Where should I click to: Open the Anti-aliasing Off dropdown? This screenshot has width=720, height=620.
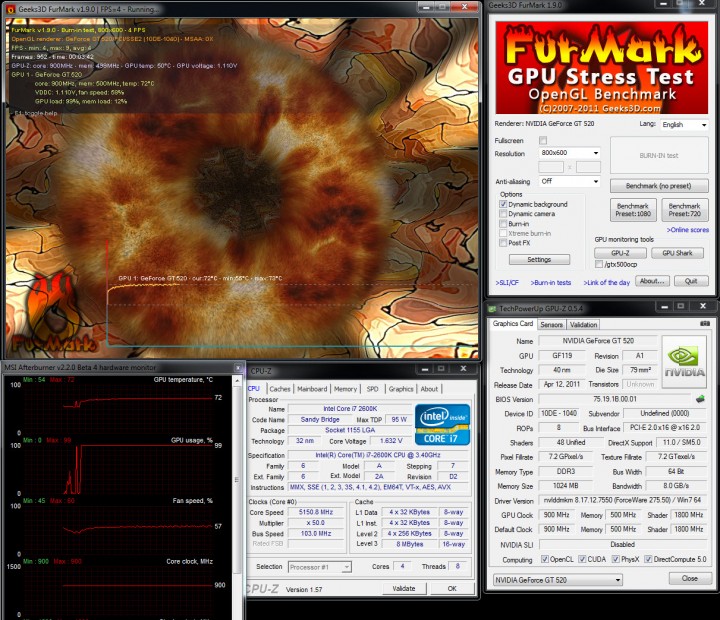click(569, 181)
